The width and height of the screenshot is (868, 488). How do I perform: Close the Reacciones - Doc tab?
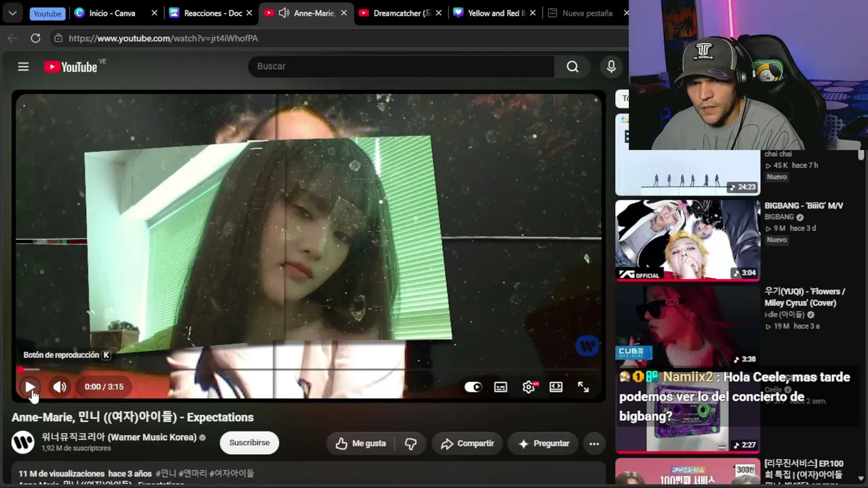tap(250, 13)
